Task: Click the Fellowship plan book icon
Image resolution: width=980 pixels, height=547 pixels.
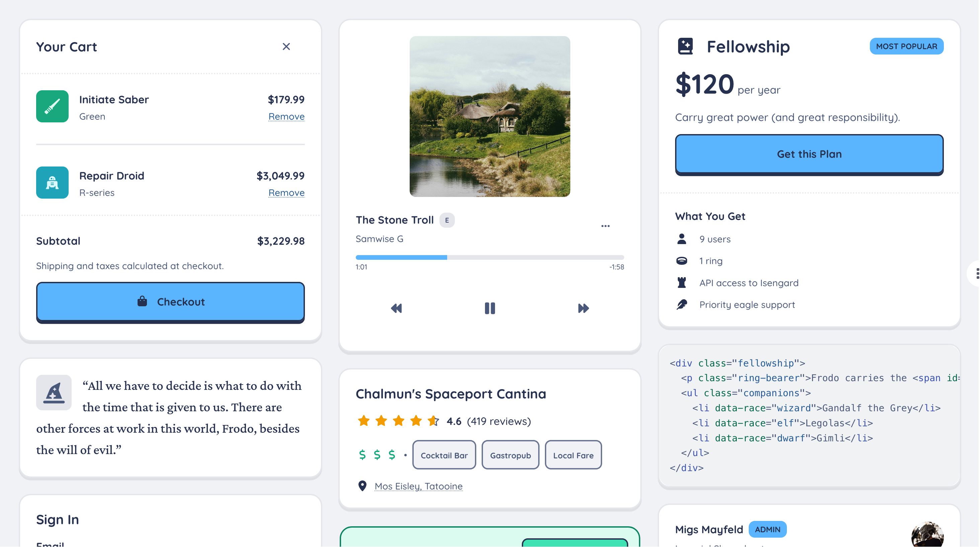Action: click(x=685, y=46)
